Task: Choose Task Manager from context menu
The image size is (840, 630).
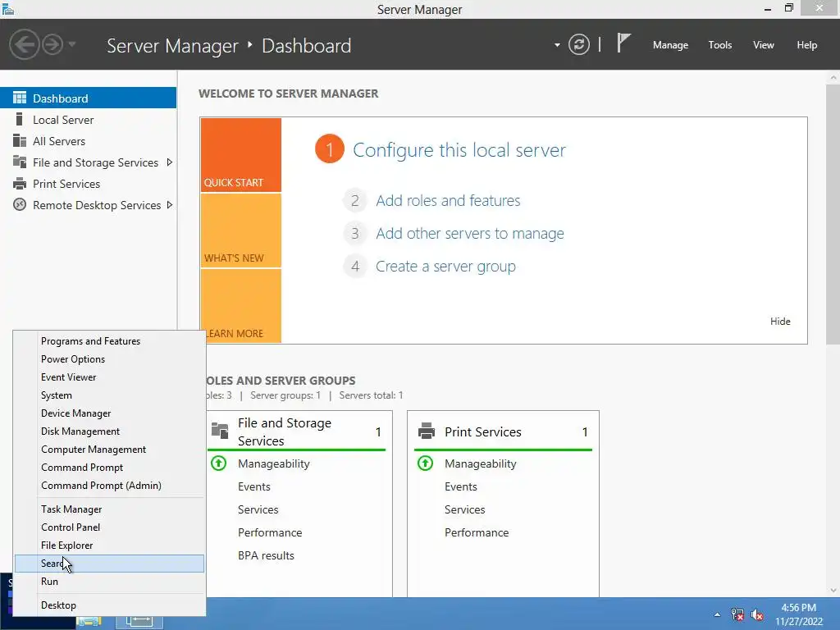Action: pos(109,509)
